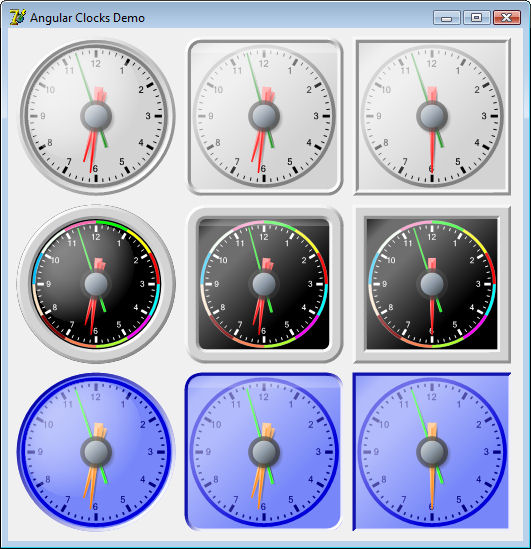Click the Tcl feather icon in title bar
This screenshot has height=549, width=531.
pos(17,18)
